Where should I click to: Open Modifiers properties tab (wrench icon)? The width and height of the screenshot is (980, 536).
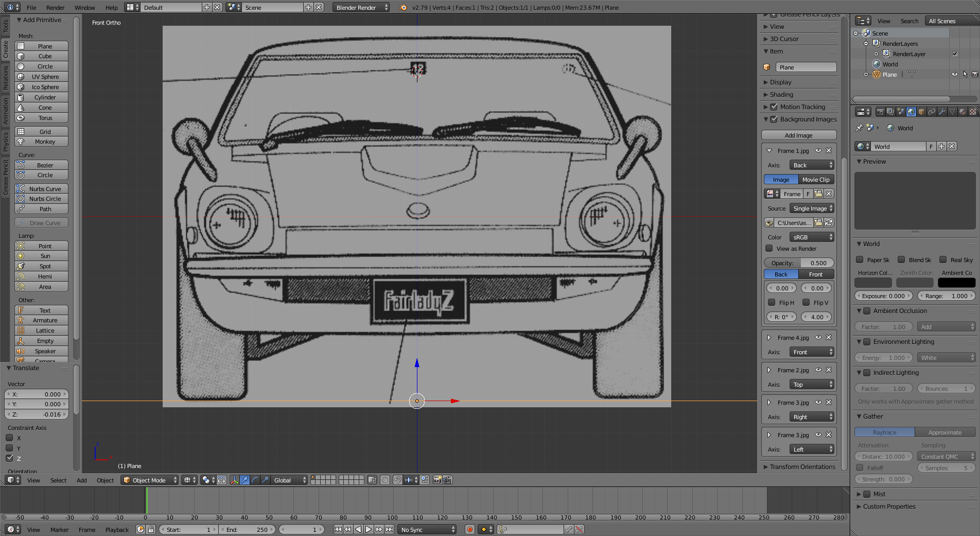point(942,112)
